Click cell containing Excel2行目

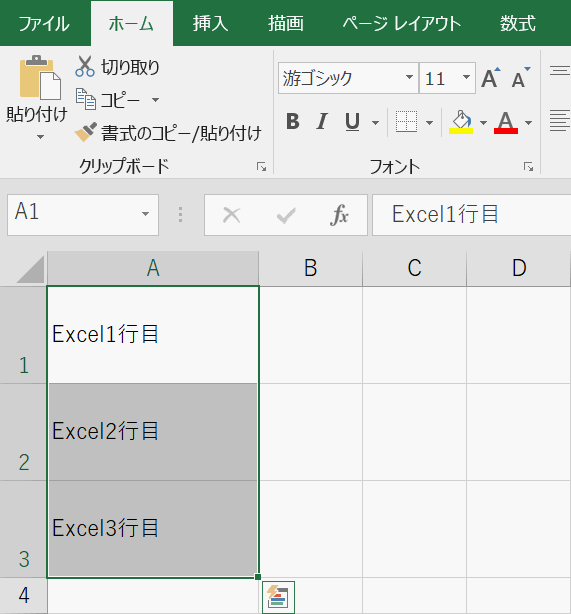[153, 432]
